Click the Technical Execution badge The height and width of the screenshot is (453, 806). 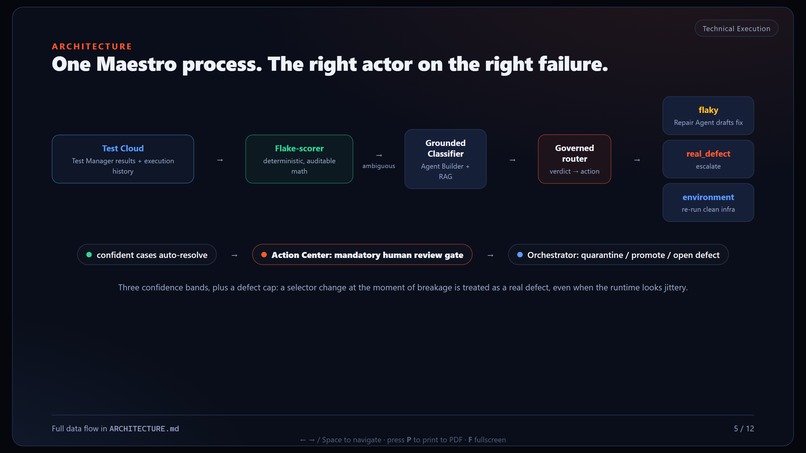coord(736,28)
